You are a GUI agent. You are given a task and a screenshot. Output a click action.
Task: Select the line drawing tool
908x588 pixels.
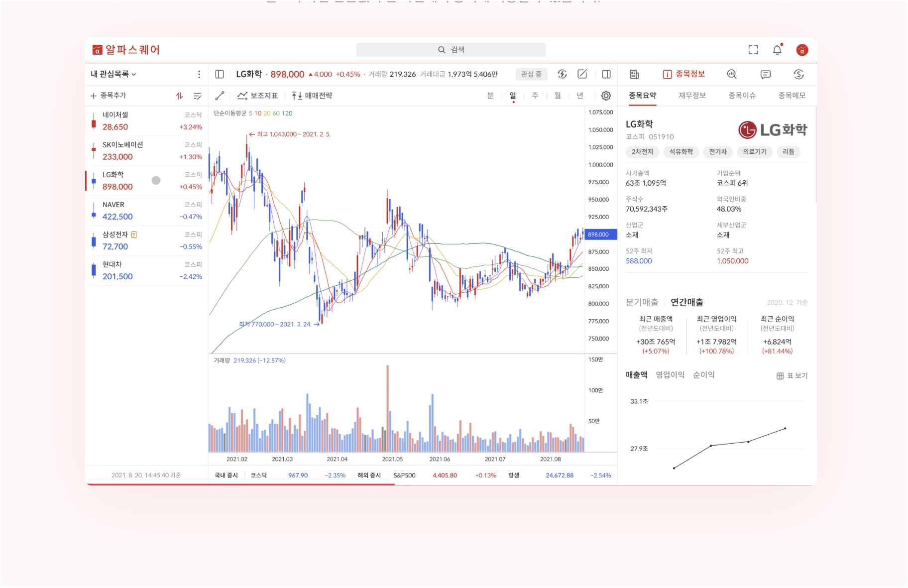(220, 96)
